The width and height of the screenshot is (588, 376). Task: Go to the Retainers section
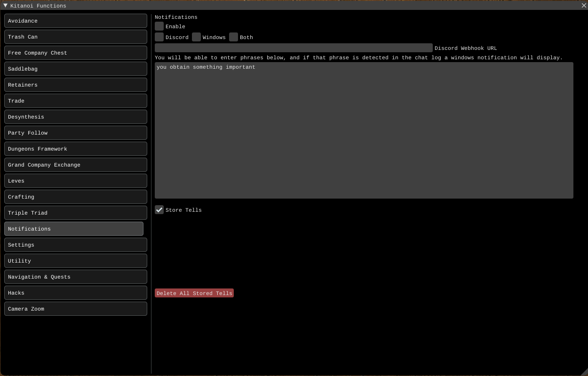tap(76, 85)
